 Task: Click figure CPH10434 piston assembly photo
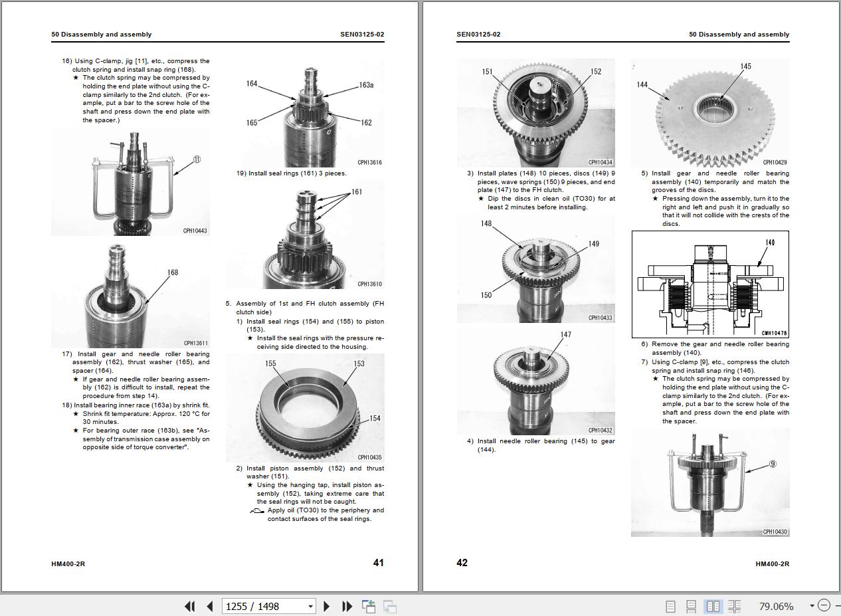pyautogui.click(x=535, y=113)
